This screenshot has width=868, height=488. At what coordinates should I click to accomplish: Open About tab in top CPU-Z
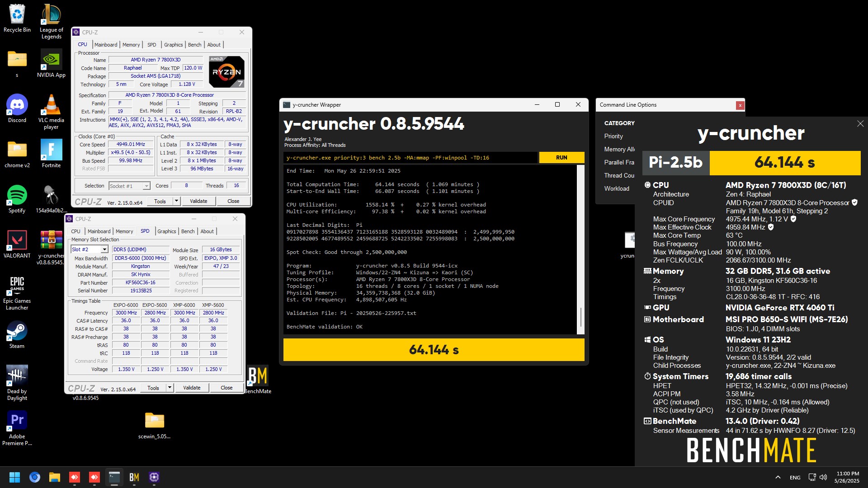214,45
